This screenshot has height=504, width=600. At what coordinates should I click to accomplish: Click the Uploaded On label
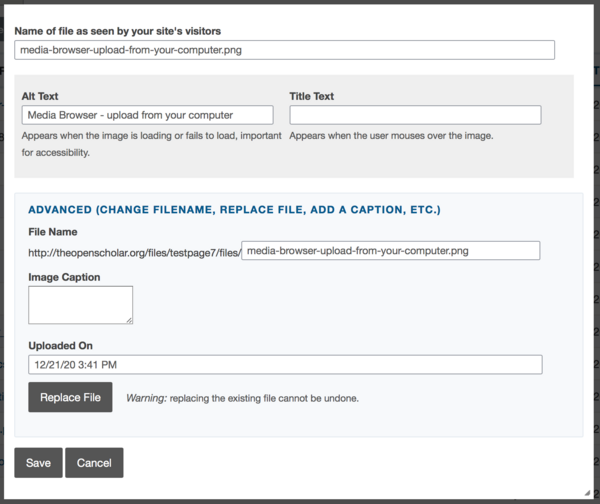pos(59,345)
